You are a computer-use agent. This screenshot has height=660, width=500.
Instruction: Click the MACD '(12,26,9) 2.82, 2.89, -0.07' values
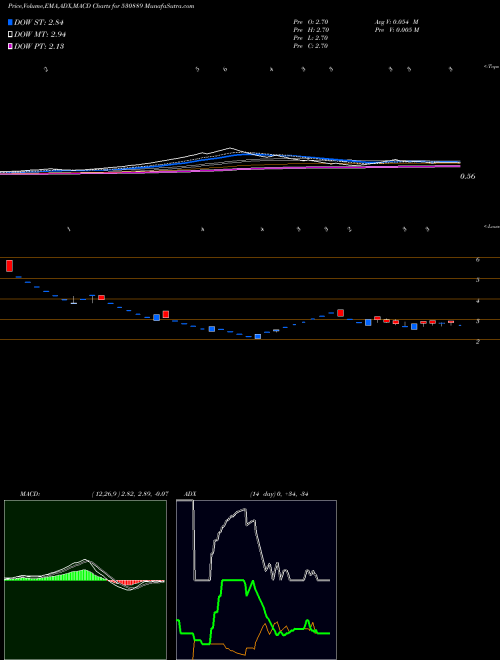point(130,494)
